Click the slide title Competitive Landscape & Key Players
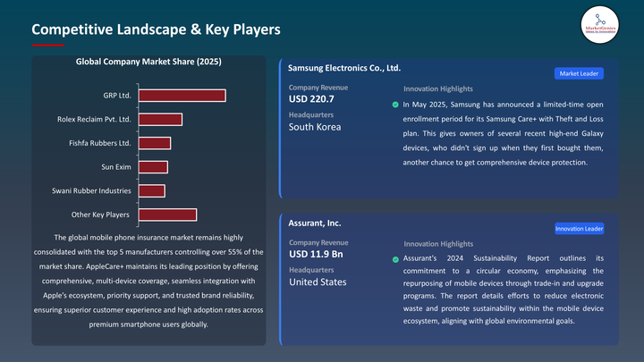The height and width of the screenshot is (362, 644). (156, 29)
